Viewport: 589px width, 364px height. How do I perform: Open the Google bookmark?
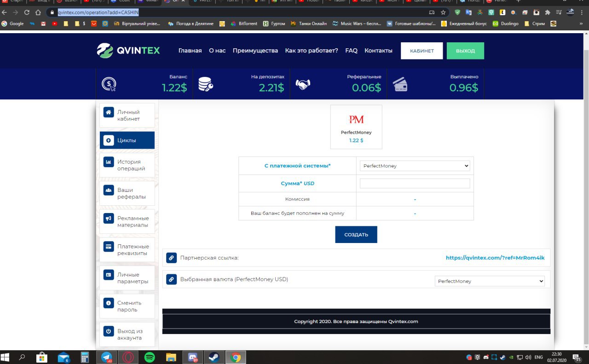pyautogui.click(x=13, y=23)
